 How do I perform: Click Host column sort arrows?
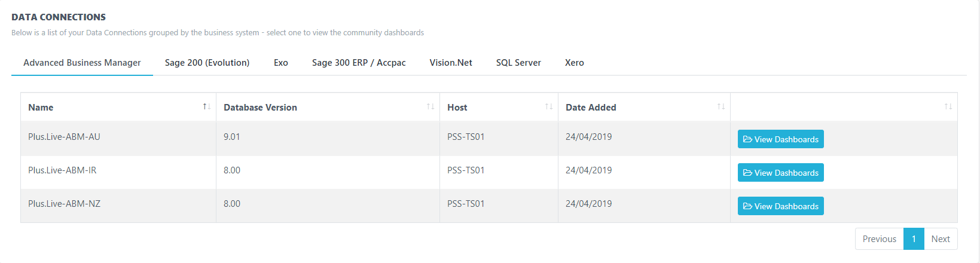[x=548, y=106]
